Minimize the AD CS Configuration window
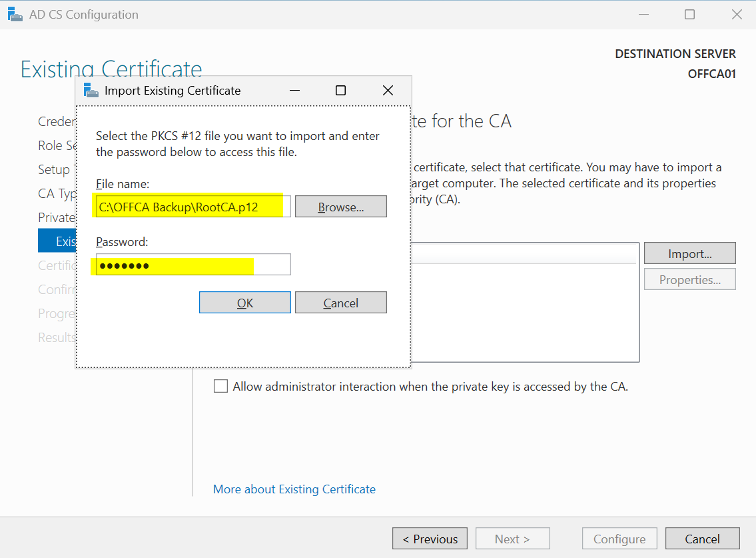Viewport: 756px width, 558px height. [643, 14]
